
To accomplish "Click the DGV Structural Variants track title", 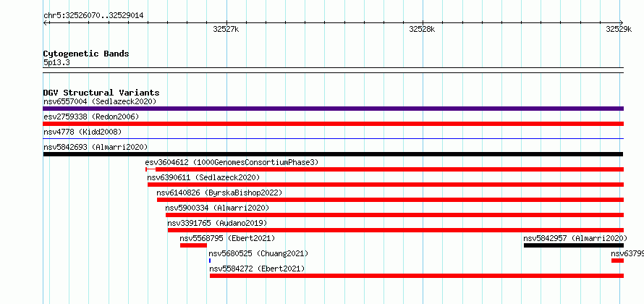I will [x=101, y=93].
